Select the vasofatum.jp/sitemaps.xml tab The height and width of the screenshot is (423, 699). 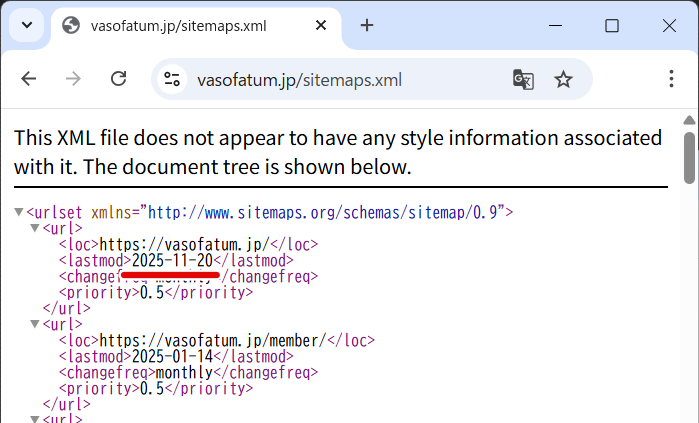tap(196, 26)
